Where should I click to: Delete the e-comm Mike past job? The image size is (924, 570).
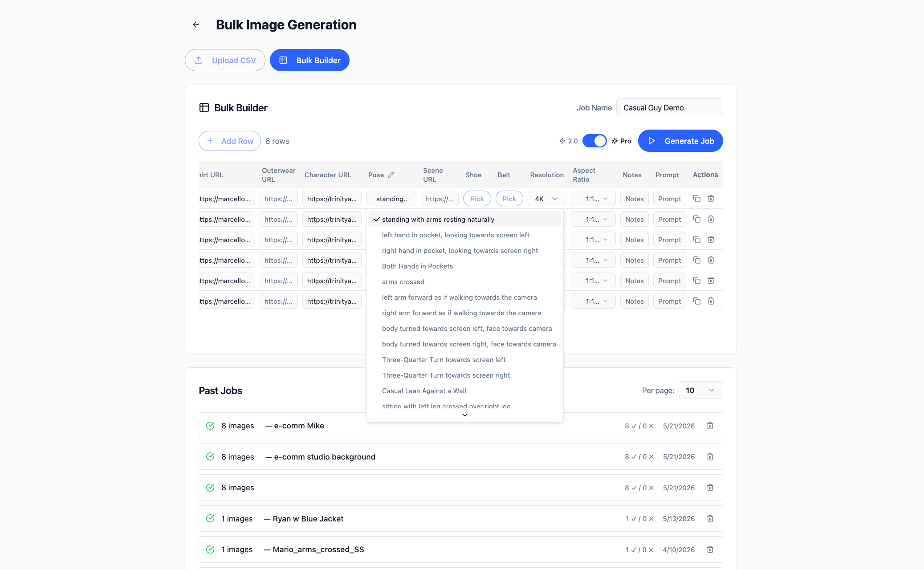pyautogui.click(x=710, y=426)
